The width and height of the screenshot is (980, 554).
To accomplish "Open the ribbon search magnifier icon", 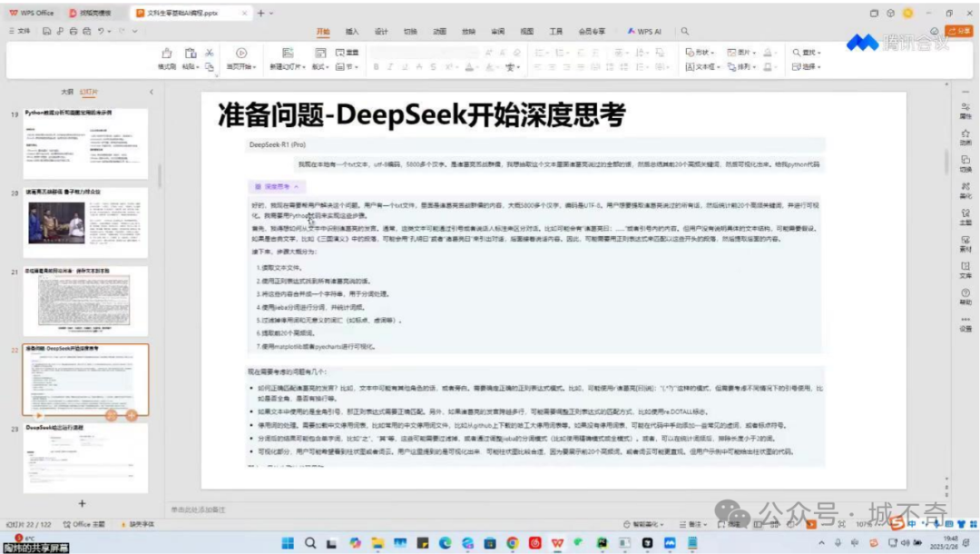I will pos(685,31).
